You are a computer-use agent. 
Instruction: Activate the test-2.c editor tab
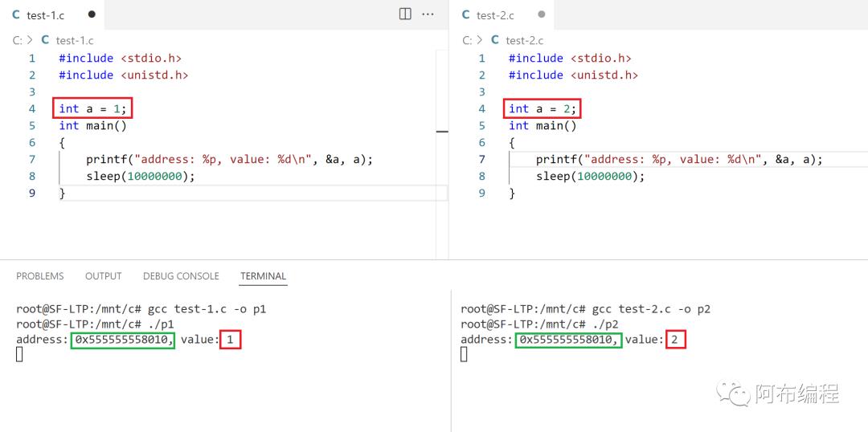pos(495,14)
